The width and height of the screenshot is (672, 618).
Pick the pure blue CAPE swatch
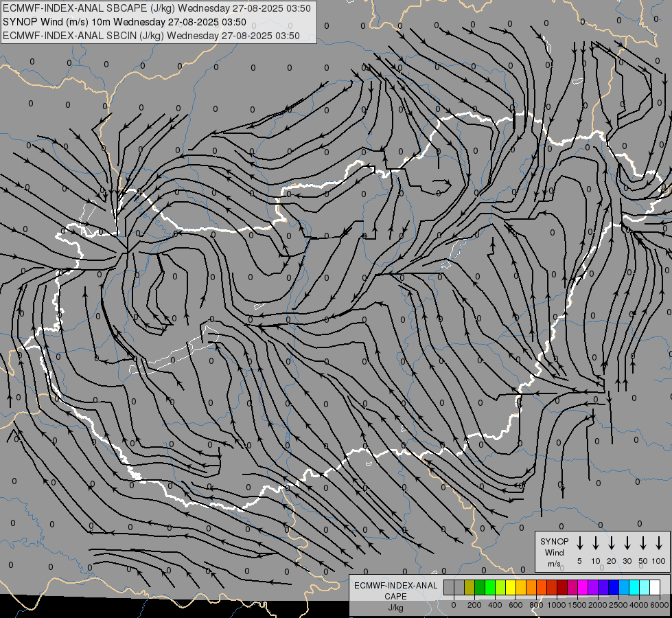[x=614, y=587]
